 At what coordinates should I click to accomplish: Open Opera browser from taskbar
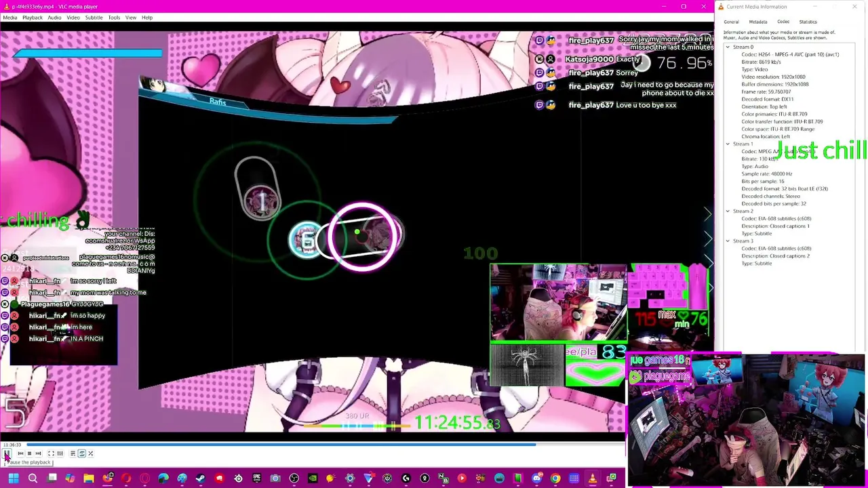coord(126,479)
